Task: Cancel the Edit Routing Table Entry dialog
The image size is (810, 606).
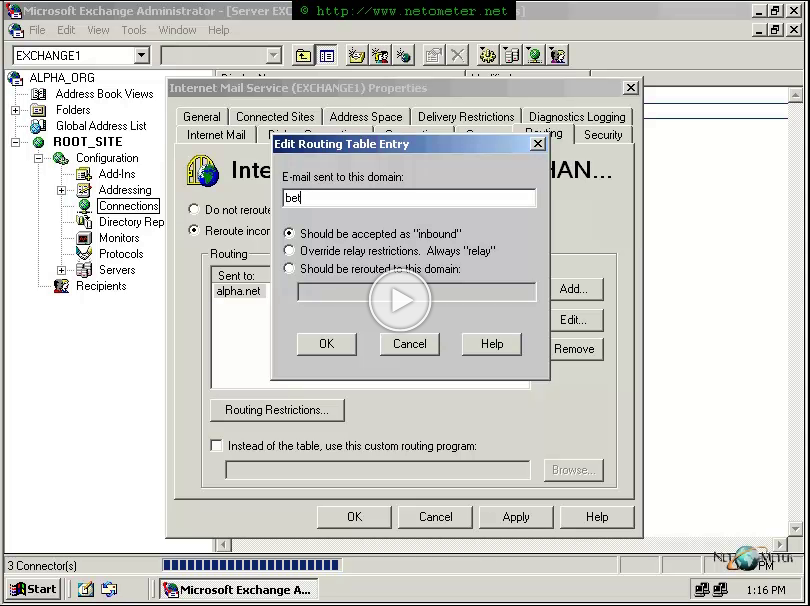Action: point(410,344)
